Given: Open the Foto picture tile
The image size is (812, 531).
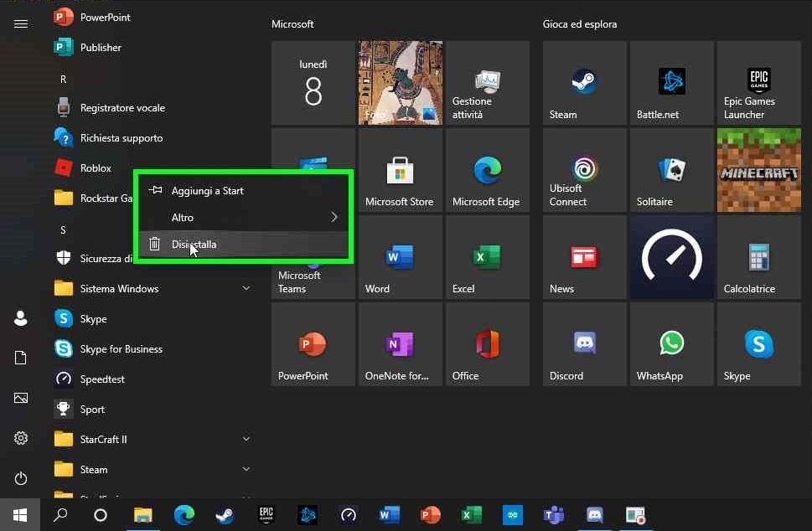Looking at the screenshot, I should 401,83.
